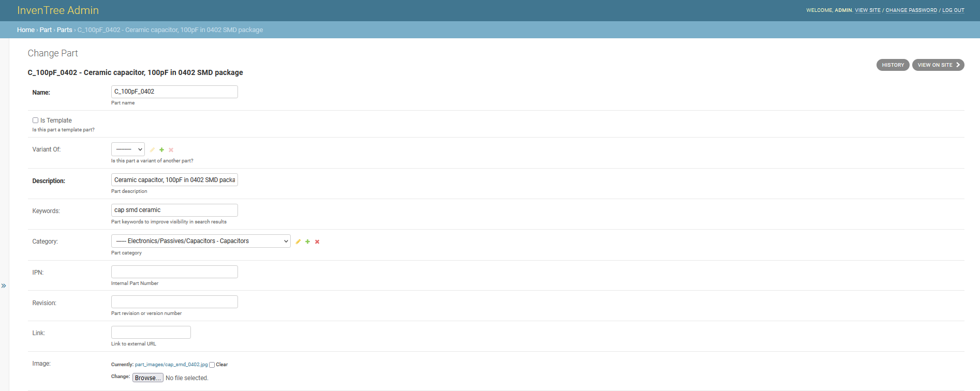Viewport: 980px width, 391px height.
Task: Open the Category dropdown list
Action: click(201, 241)
